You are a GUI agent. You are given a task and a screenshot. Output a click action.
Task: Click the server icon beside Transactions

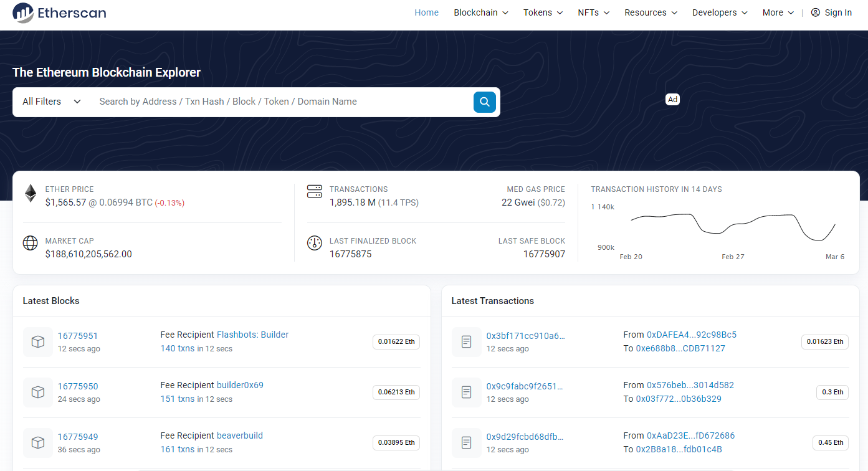pyautogui.click(x=315, y=191)
